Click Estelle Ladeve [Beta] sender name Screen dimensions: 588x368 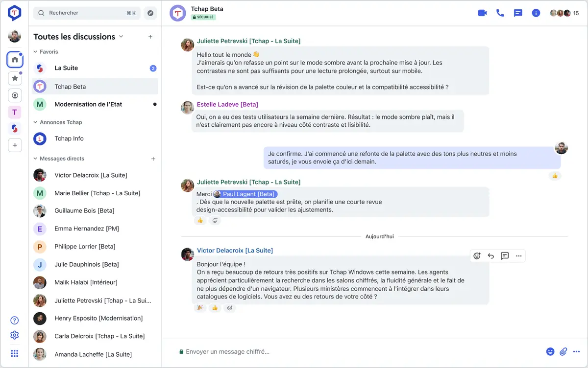click(x=227, y=105)
